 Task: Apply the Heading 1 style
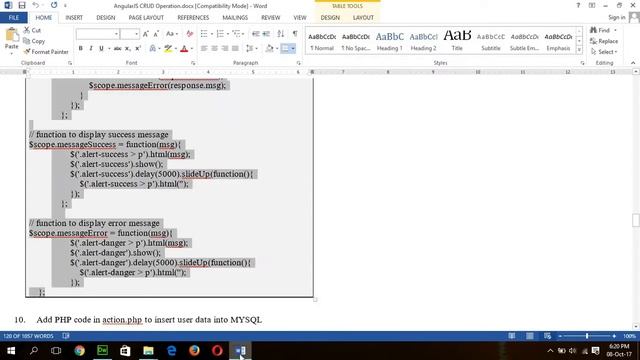389,41
